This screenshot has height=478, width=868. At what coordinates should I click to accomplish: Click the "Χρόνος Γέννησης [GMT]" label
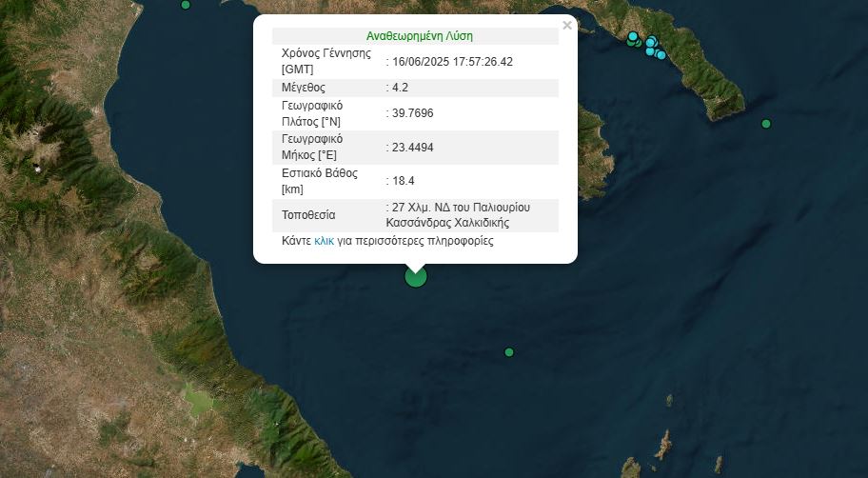click(325, 62)
